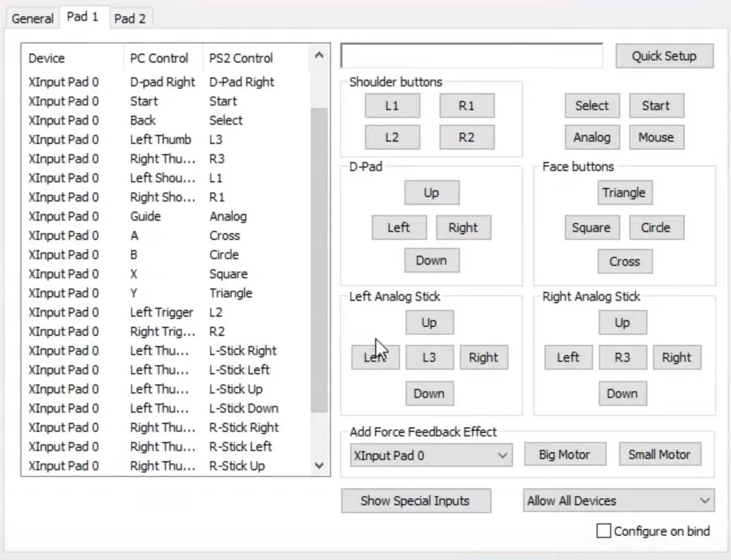Select the L-Stick Down binding row
Viewport: 731px width, 560px height.
coord(166,408)
